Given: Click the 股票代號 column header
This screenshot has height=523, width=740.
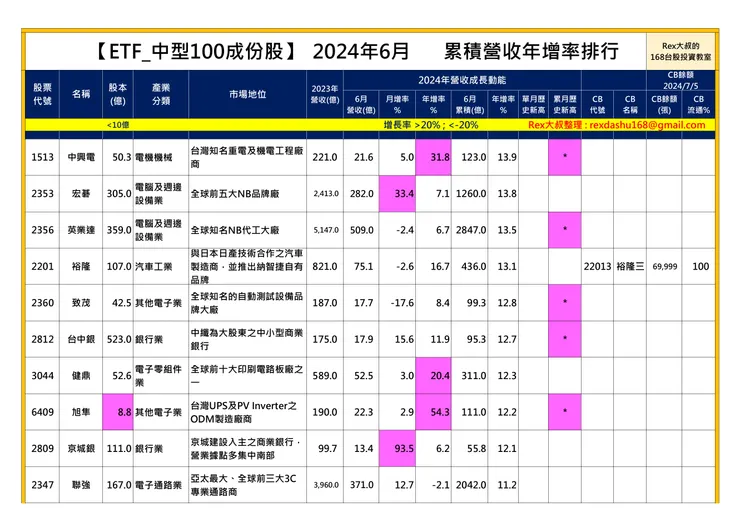Looking at the screenshot, I should point(42,94).
